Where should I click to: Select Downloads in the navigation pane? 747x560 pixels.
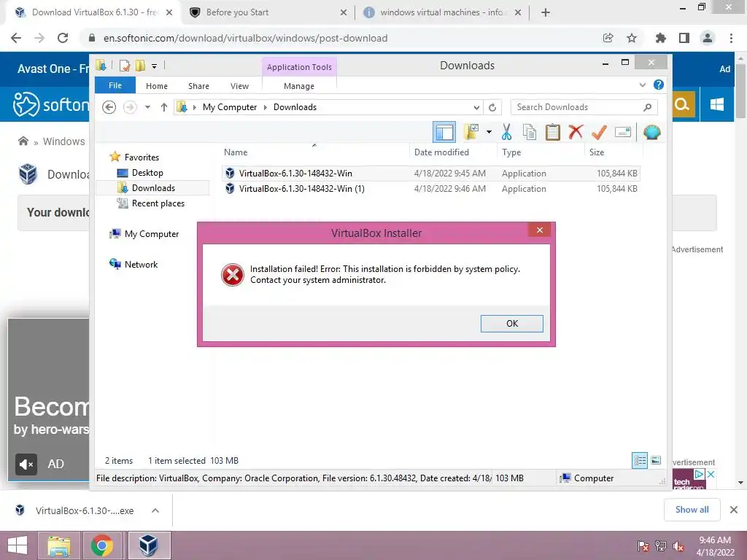click(x=146, y=187)
